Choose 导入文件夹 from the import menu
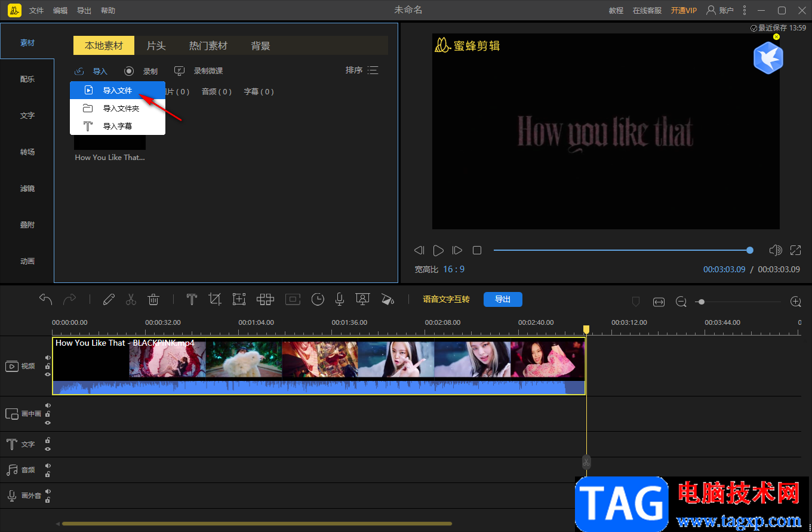Screen dimensions: 812x532 tap(118, 108)
